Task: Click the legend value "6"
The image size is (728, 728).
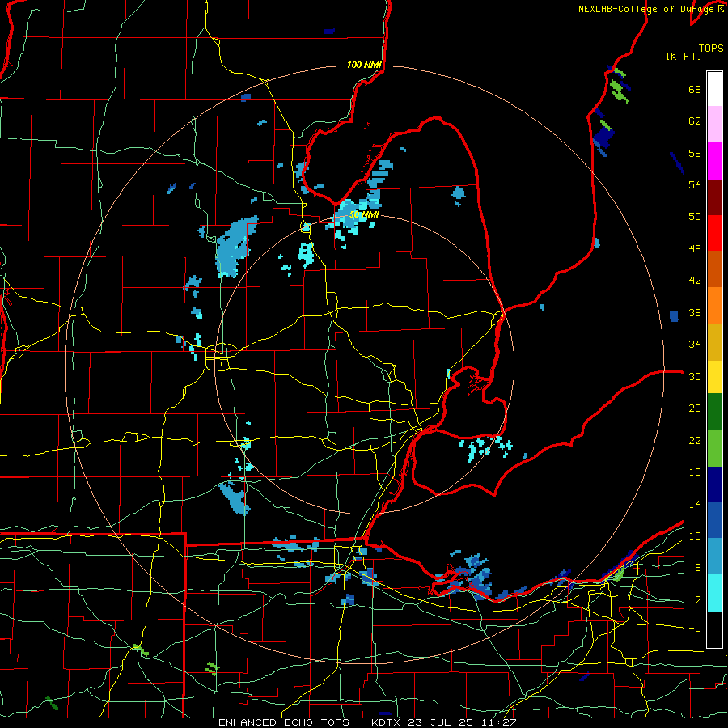Action: [698, 568]
